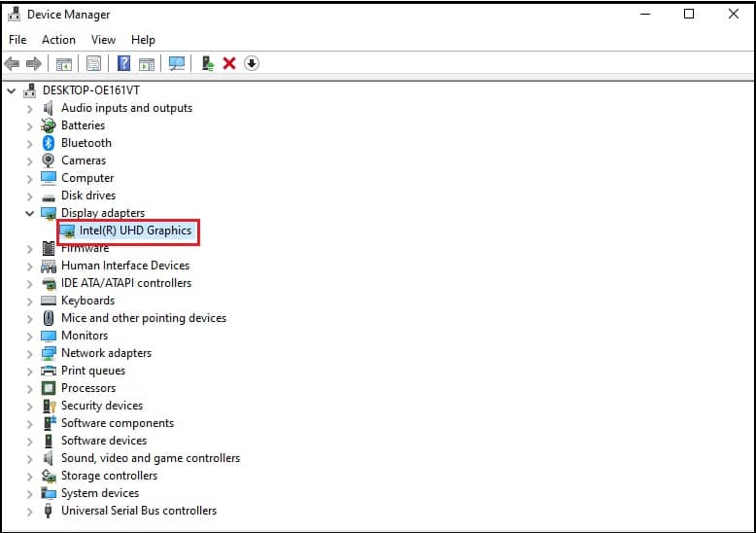Screen dimensions: 756x533
Task: Expand the Monitors category arrow
Action: click(x=30, y=336)
